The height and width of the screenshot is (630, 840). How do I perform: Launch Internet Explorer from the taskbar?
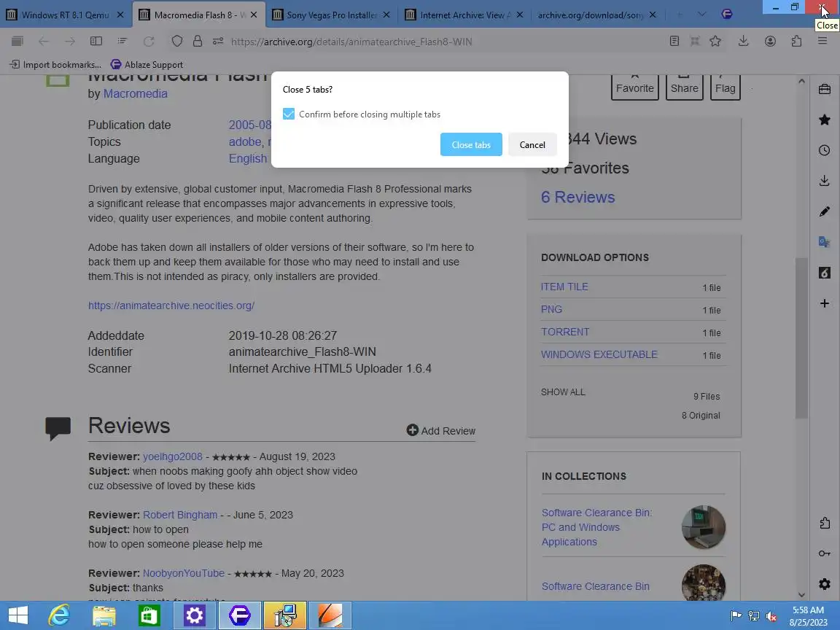point(59,615)
